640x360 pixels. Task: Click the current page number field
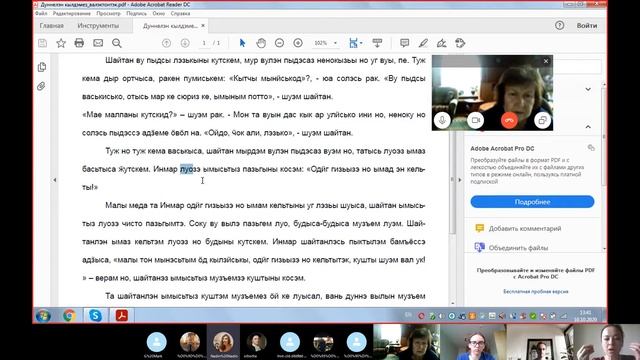(204, 43)
